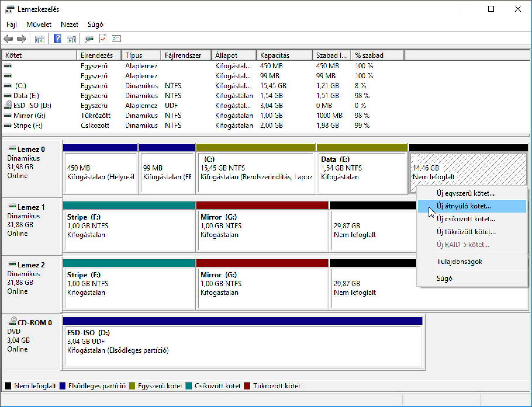Click the volume list view toolbar icon
Viewport: 532px width, 407px height.
(116, 39)
